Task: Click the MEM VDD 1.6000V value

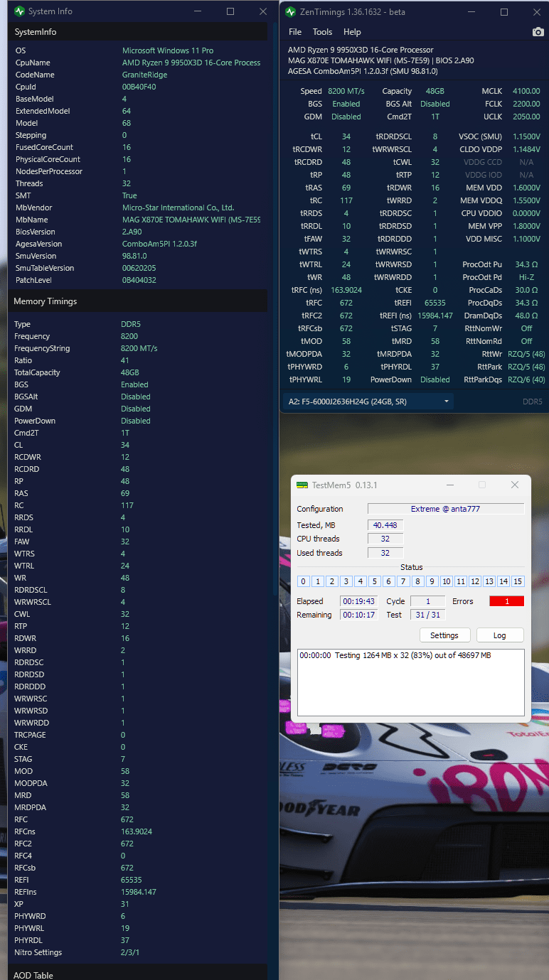Action: point(526,188)
